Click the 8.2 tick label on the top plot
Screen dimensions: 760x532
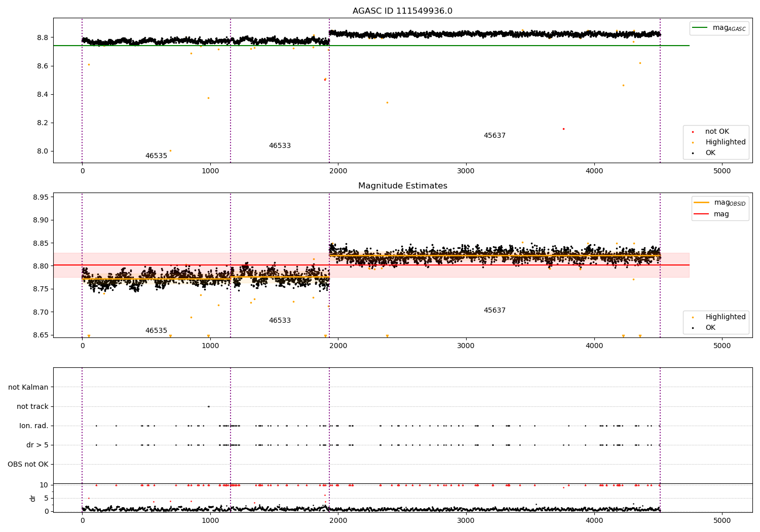[x=43, y=123]
